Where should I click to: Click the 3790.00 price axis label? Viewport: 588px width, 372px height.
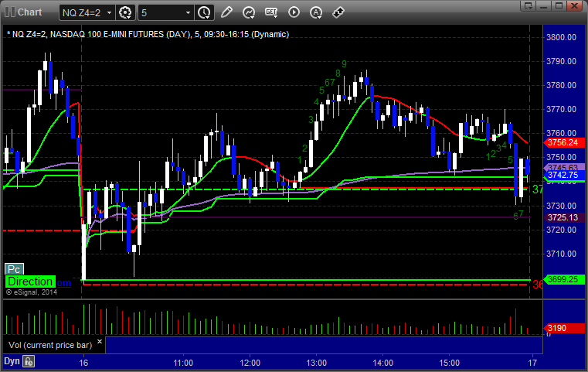click(x=561, y=61)
